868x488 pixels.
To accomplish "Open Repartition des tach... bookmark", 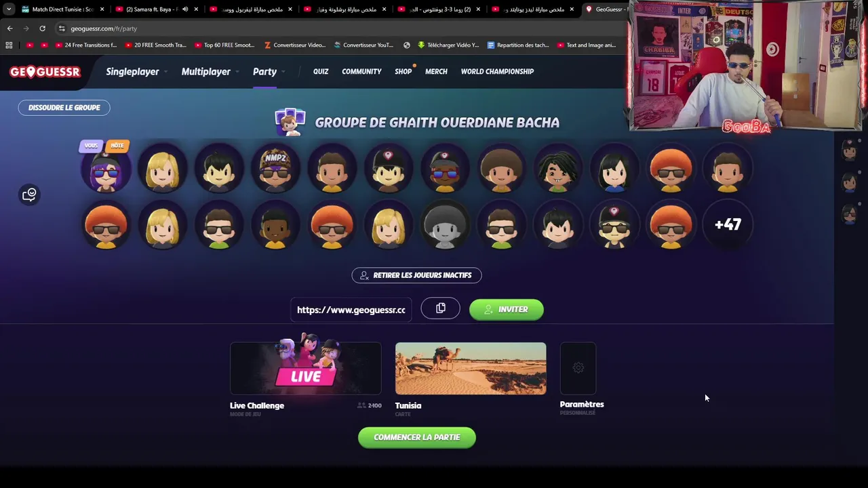I will [x=518, y=45].
